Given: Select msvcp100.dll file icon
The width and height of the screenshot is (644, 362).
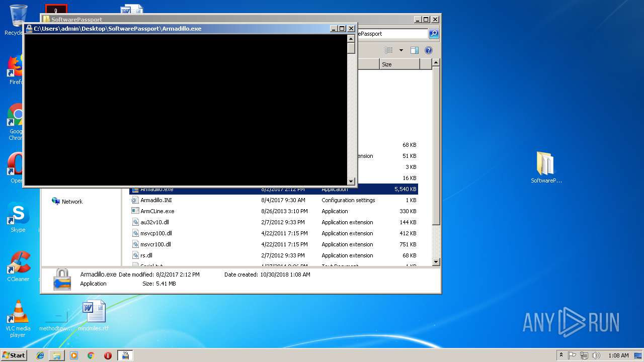Looking at the screenshot, I should 135,233.
